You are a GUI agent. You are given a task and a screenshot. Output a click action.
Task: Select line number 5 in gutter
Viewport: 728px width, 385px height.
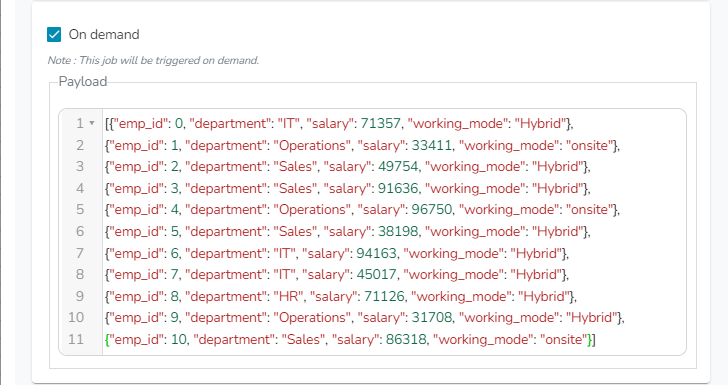point(80,209)
